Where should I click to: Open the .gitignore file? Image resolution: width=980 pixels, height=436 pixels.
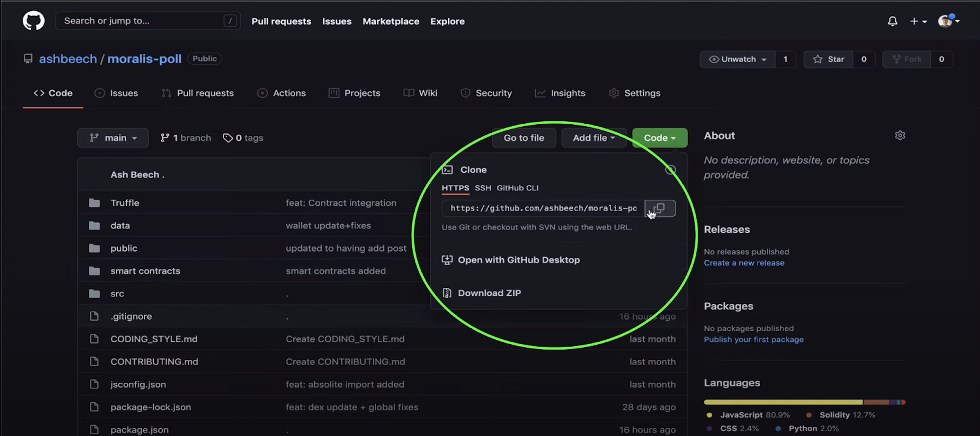[x=131, y=316]
